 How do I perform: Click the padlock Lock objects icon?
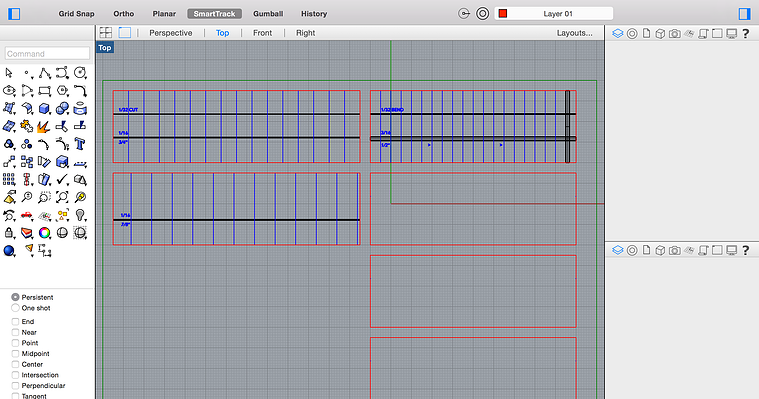(9, 233)
